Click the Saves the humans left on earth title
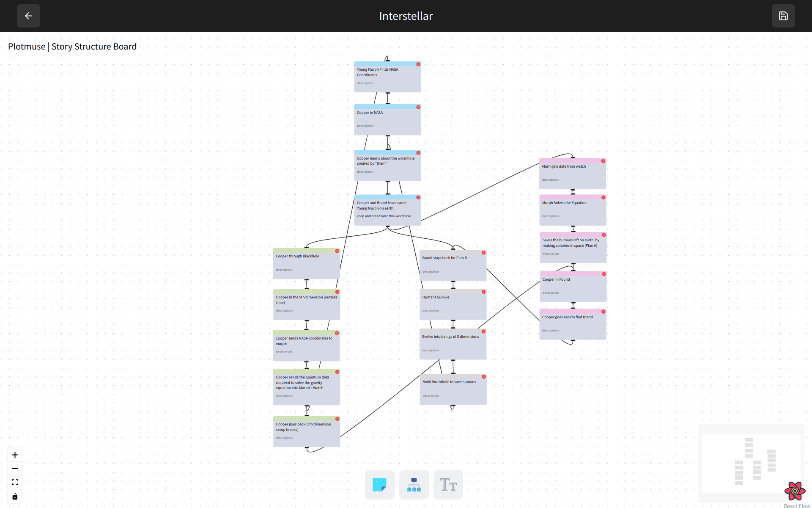This screenshot has width=812, height=508. (x=571, y=243)
